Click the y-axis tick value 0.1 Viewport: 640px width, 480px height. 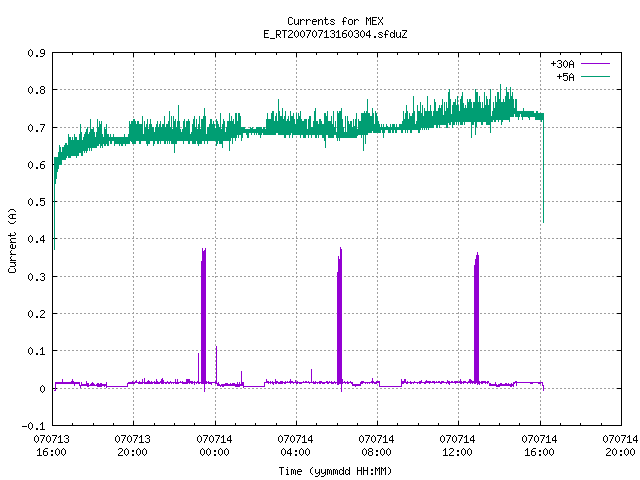pos(36,351)
